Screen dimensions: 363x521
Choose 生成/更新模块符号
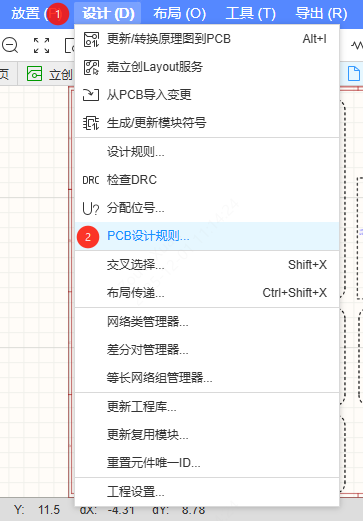click(207, 123)
